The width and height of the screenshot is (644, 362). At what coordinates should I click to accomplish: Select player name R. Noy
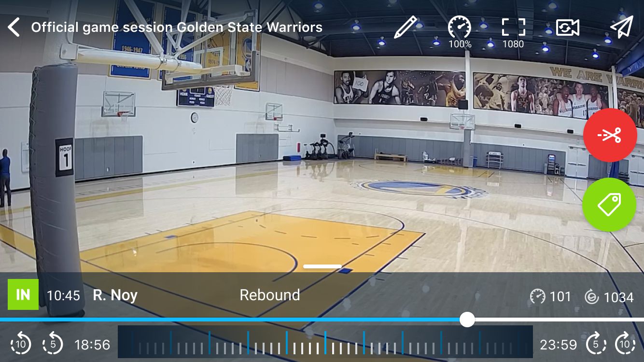(114, 295)
